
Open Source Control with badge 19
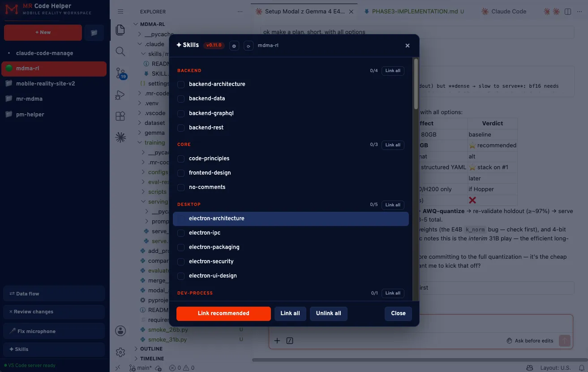[x=120, y=73]
